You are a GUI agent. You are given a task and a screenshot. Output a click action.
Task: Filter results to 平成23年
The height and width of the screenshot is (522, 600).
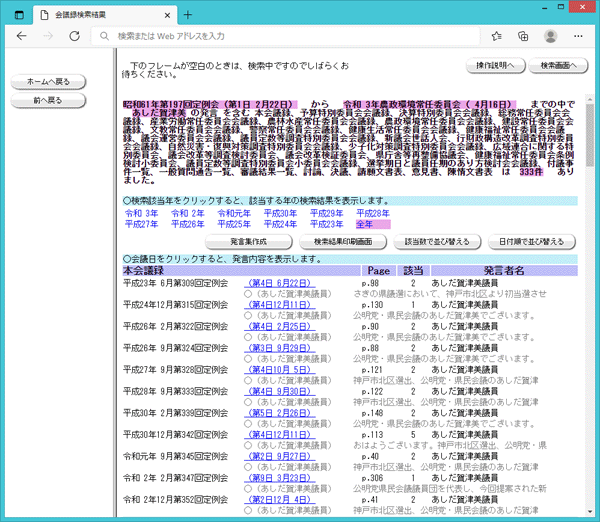[326, 224]
